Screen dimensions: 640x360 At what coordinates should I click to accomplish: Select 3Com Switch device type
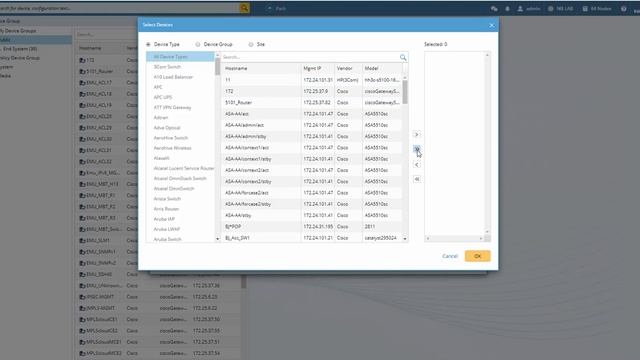180,67
